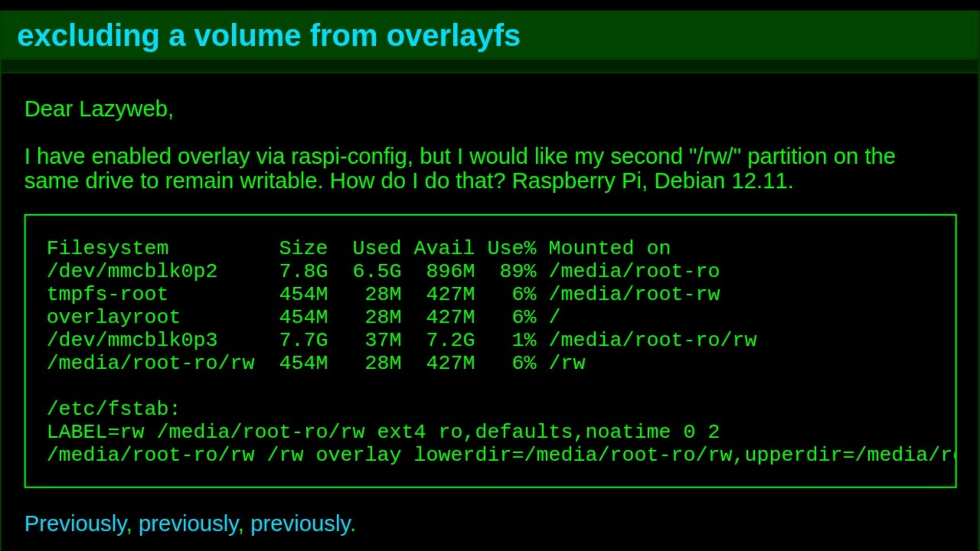This screenshot has width=980, height=551.
Task: Click the 'tmpfs-root' filesystem entry
Action: pyautogui.click(x=107, y=294)
